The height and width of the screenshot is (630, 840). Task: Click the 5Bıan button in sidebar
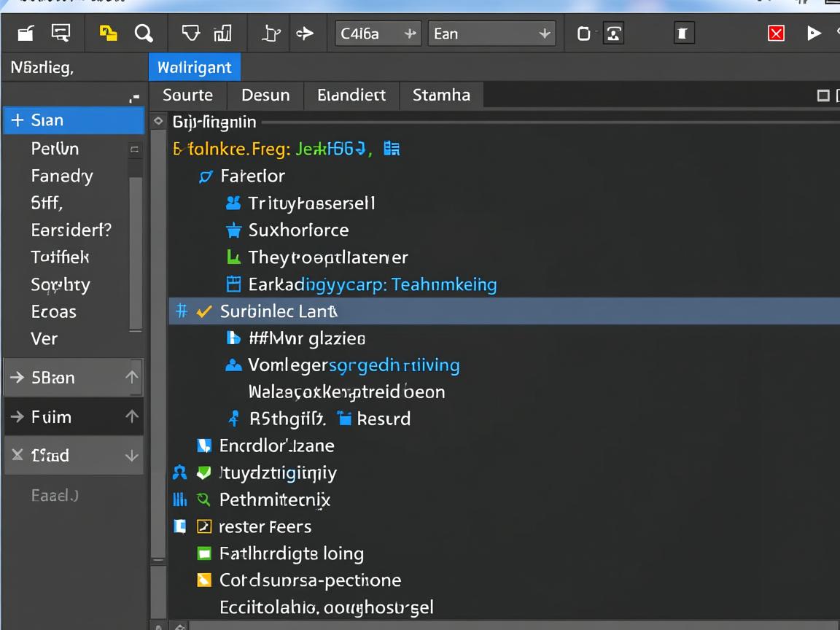(74, 378)
